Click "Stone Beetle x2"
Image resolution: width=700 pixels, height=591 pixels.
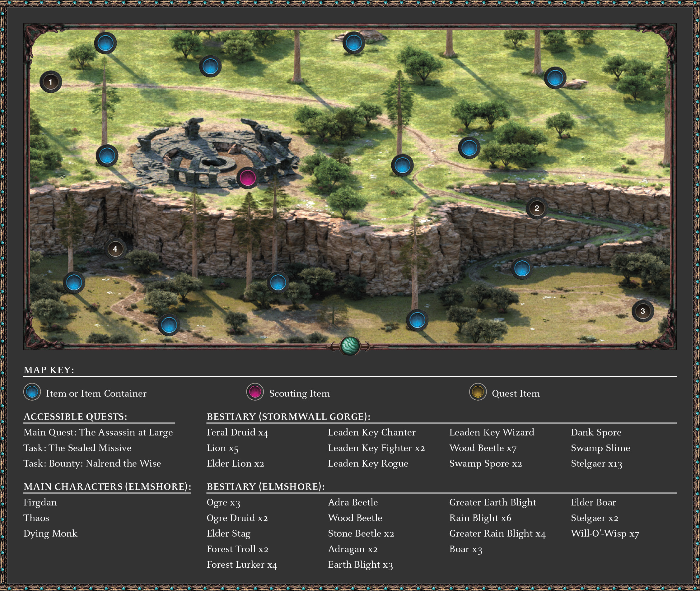[361, 533]
